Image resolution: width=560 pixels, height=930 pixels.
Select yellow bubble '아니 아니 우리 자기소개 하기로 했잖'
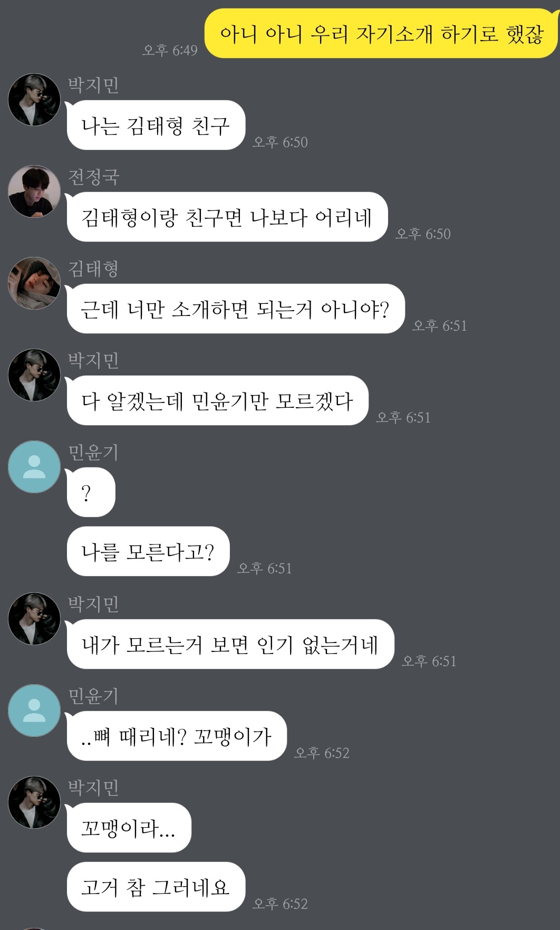tap(381, 33)
